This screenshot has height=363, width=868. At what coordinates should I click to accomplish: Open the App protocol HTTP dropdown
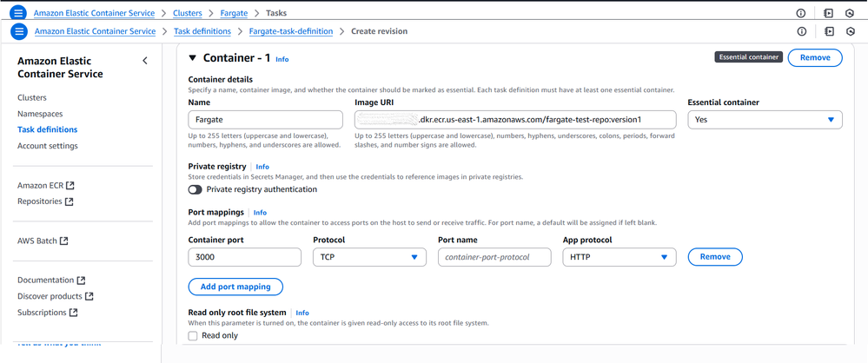(619, 257)
